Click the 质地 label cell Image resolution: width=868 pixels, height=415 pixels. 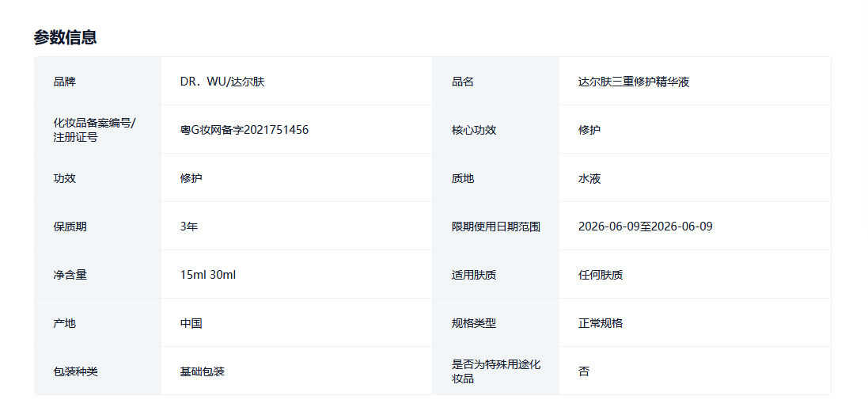point(463,178)
